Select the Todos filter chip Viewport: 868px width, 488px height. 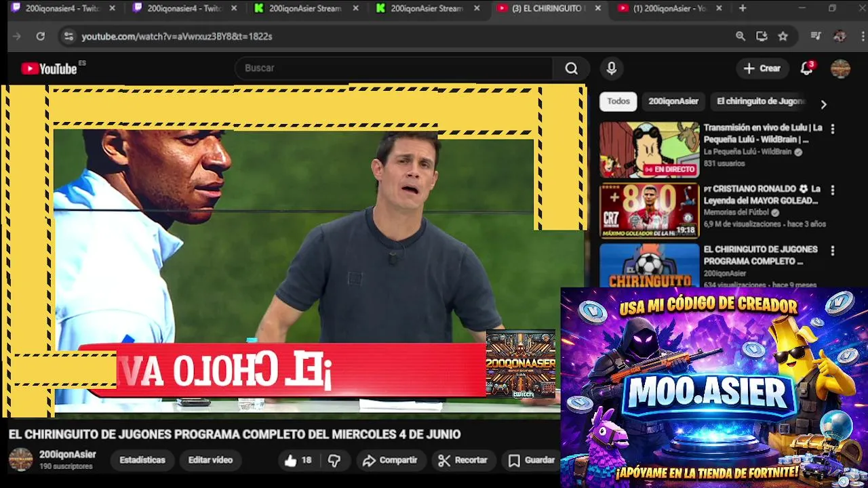(x=618, y=101)
